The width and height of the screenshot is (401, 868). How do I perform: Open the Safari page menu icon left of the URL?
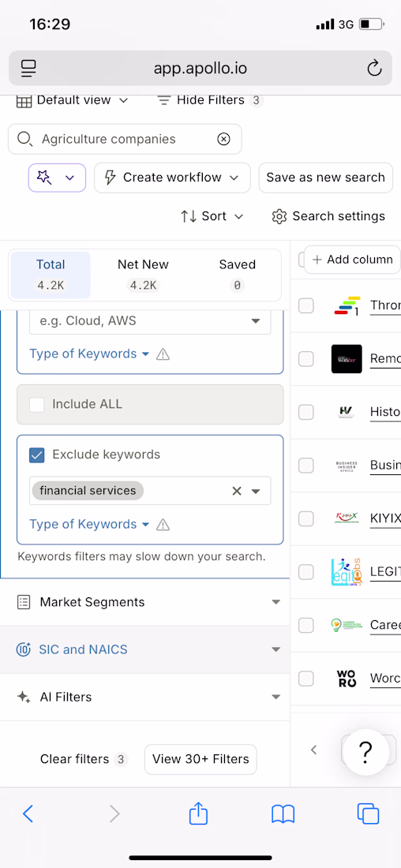(x=28, y=69)
